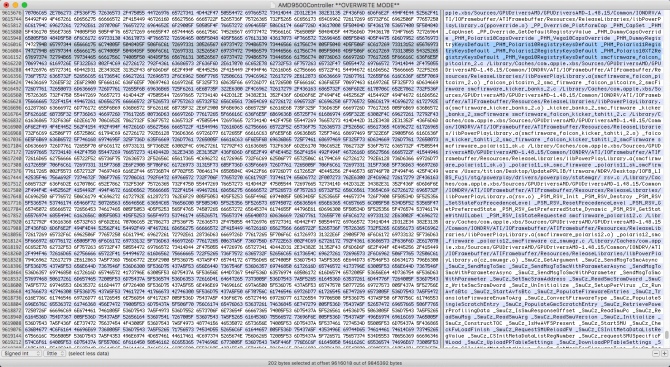Click the AMD9500Controller window title text
670x367 pixels.
pos(339,5)
